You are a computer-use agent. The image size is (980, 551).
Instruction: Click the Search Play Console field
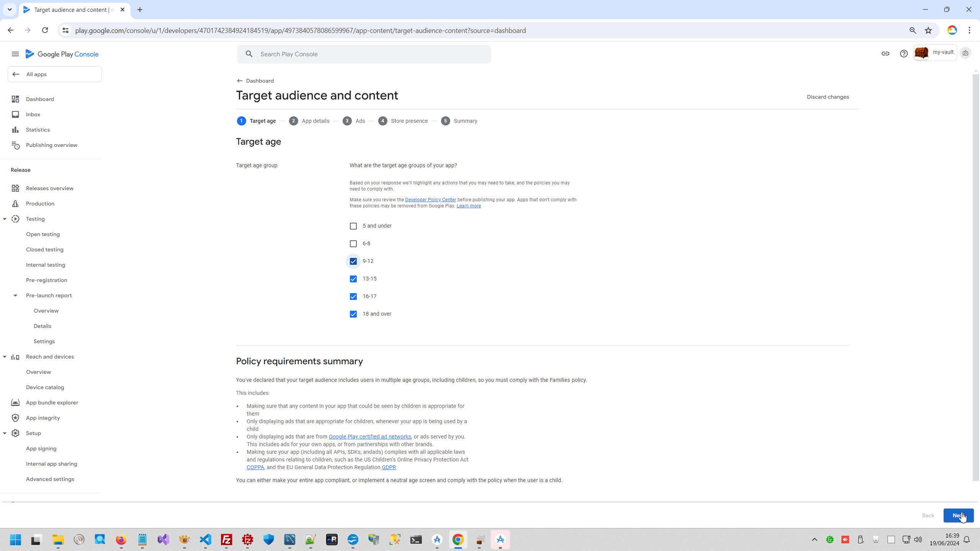(364, 54)
